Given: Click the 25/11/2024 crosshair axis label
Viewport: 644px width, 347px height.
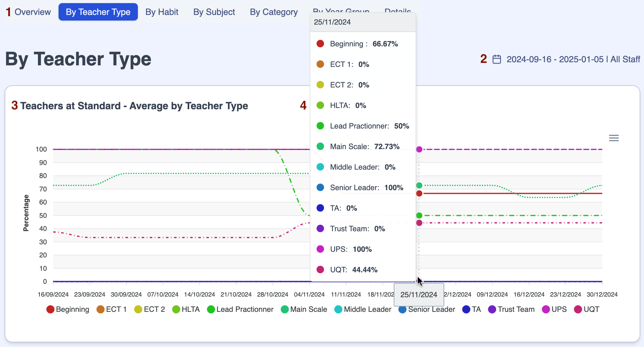Looking at the screenshot, I should (x=419, y=295).
